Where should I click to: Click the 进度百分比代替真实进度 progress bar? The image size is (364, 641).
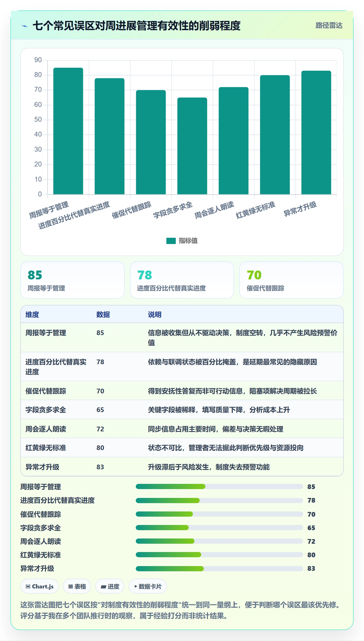point(219,501)
